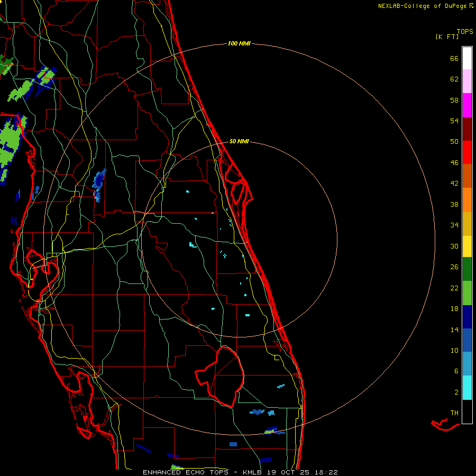Select the dark green legend swatch

(467, 269)
